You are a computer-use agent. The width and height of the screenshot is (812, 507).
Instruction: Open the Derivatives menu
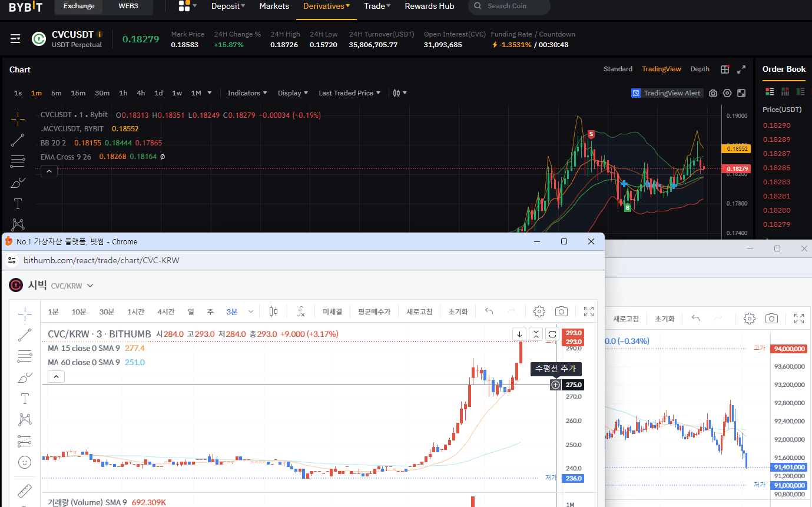(326, 6)
